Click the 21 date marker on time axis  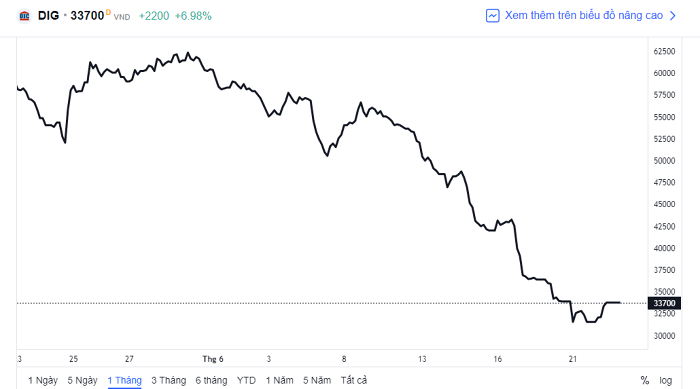point(573,359)
